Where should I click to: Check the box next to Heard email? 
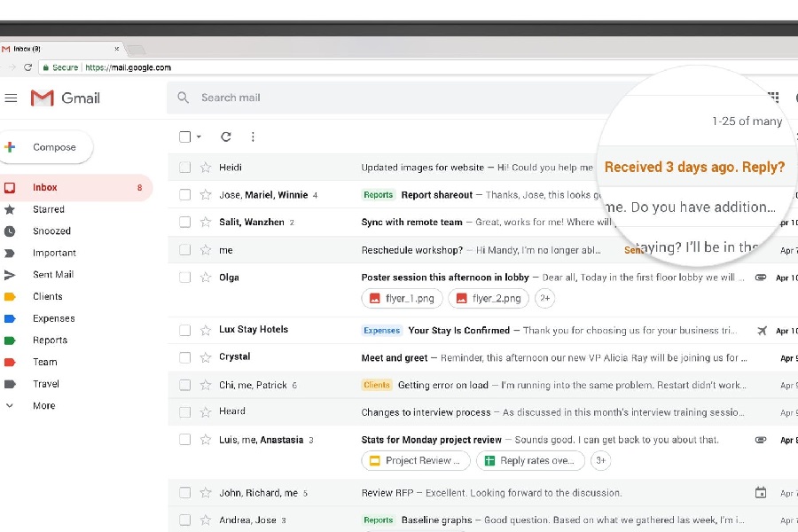[184, 412]
